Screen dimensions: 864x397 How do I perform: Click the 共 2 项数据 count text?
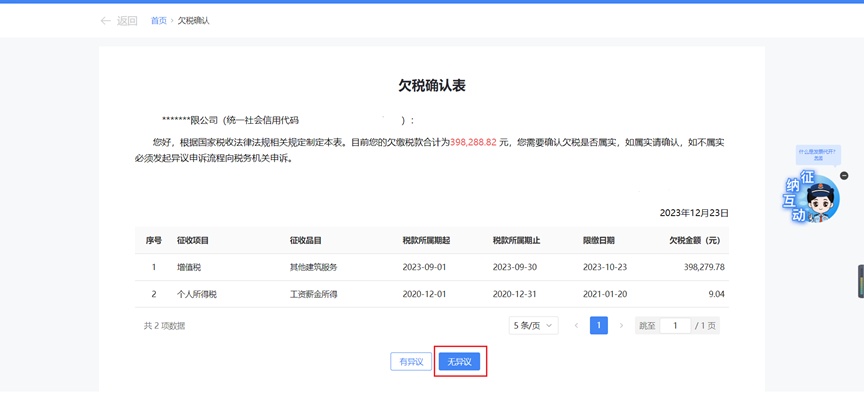(x=165, y=326)
